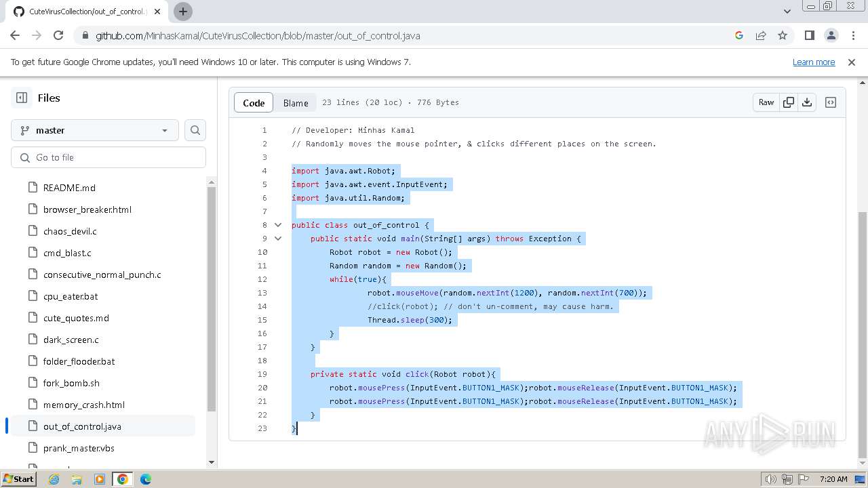Viewport: 868px width, 488px height.
Task: Click the Go to file field
Action: click(x=108, y=157)
